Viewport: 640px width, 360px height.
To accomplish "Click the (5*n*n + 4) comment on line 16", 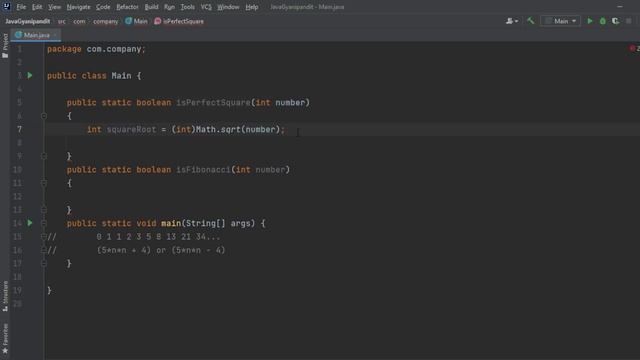I will (x=124, y=250).
